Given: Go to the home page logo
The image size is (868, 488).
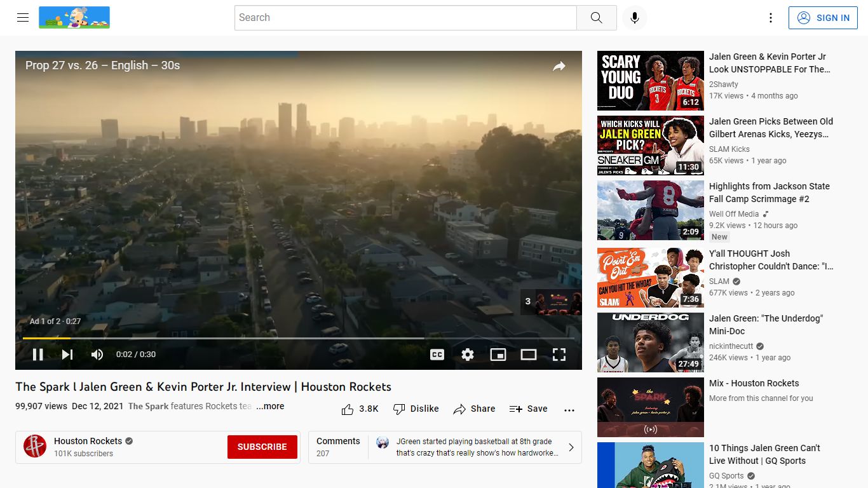Looking at the screenshot, I should (74, 18).
